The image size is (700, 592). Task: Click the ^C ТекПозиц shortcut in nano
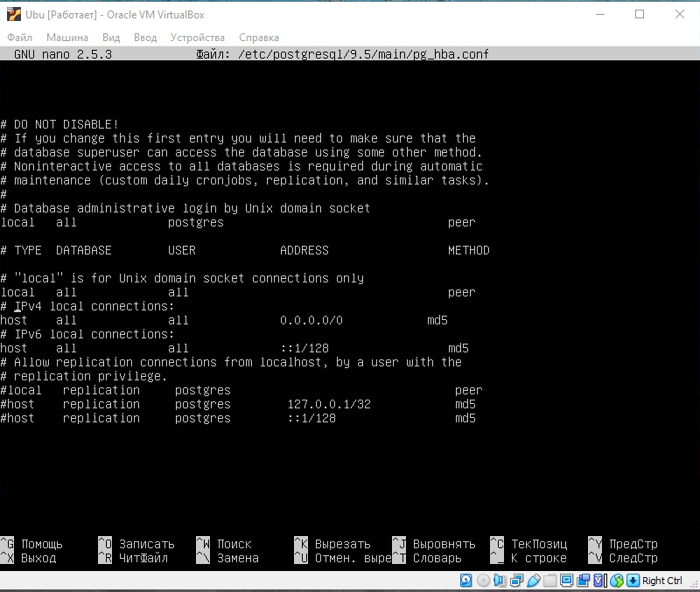coord(528,544)
